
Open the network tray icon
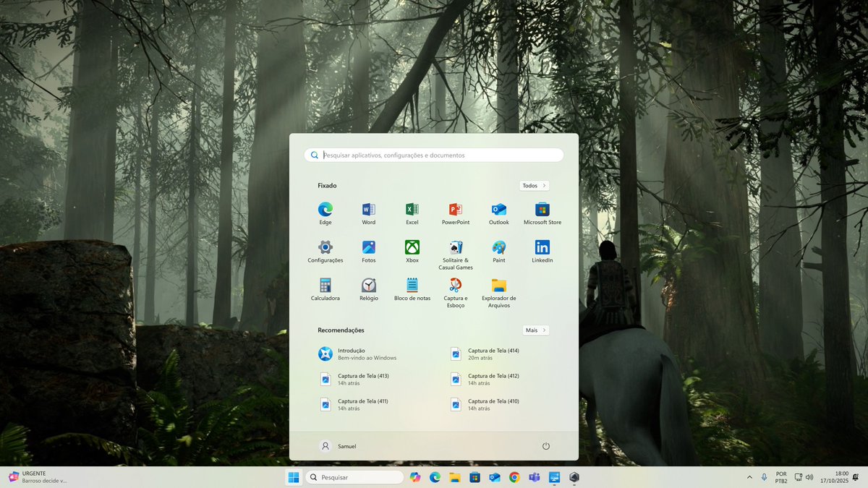tap(799, 477)
